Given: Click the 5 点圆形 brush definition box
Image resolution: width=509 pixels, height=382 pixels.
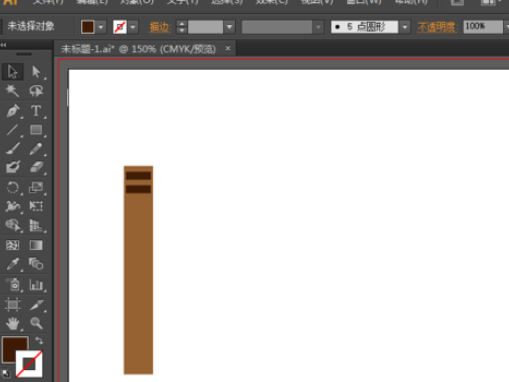Looking at the screenshot, I should (365, 27).
